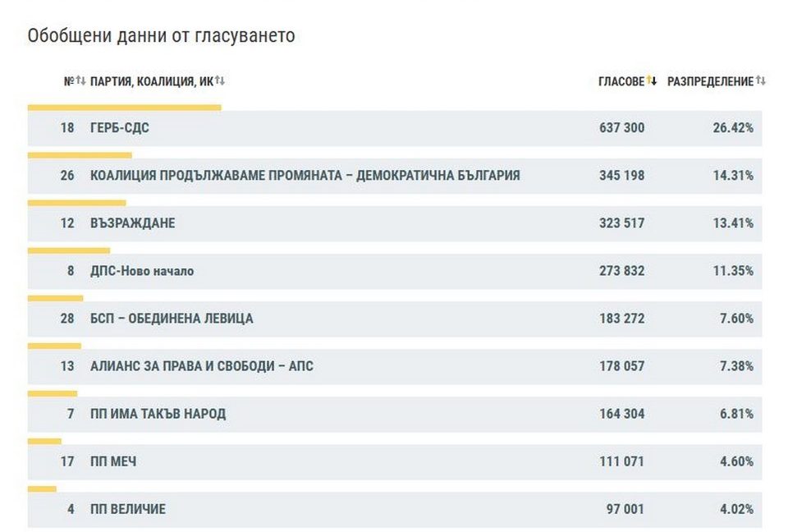
Task: Click the № column header symbol
Action: (x=68, y=81)
